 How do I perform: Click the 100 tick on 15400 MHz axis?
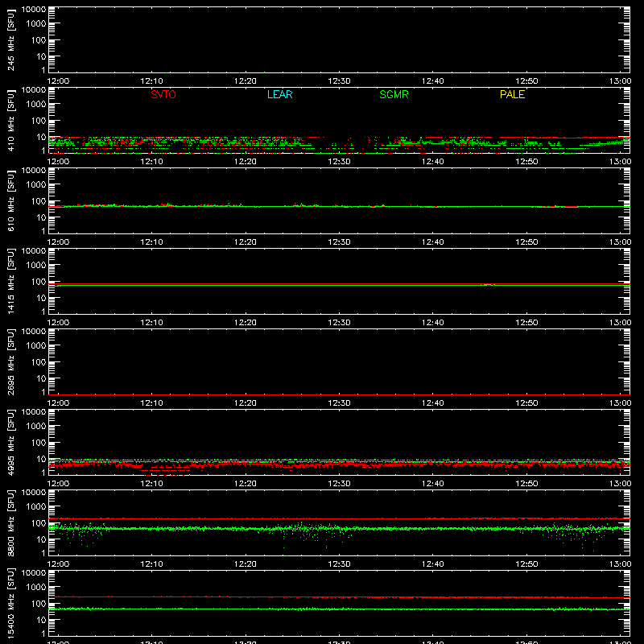coord(39,604)
